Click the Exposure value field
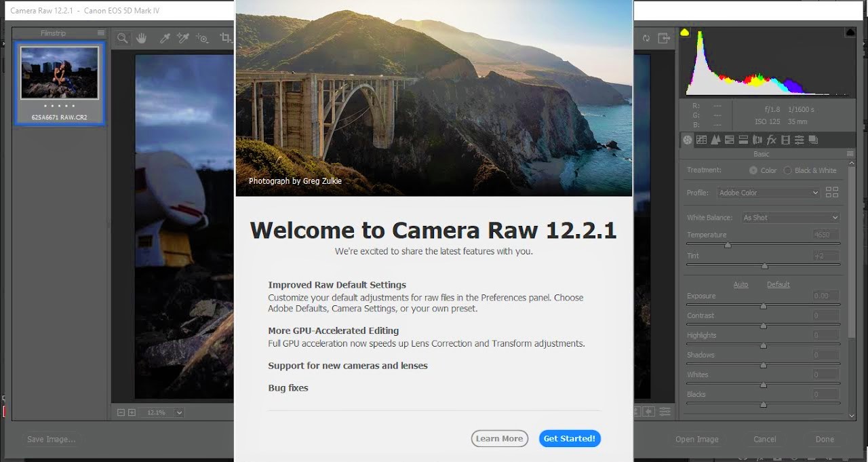868x462 pixels. (826, 296)
